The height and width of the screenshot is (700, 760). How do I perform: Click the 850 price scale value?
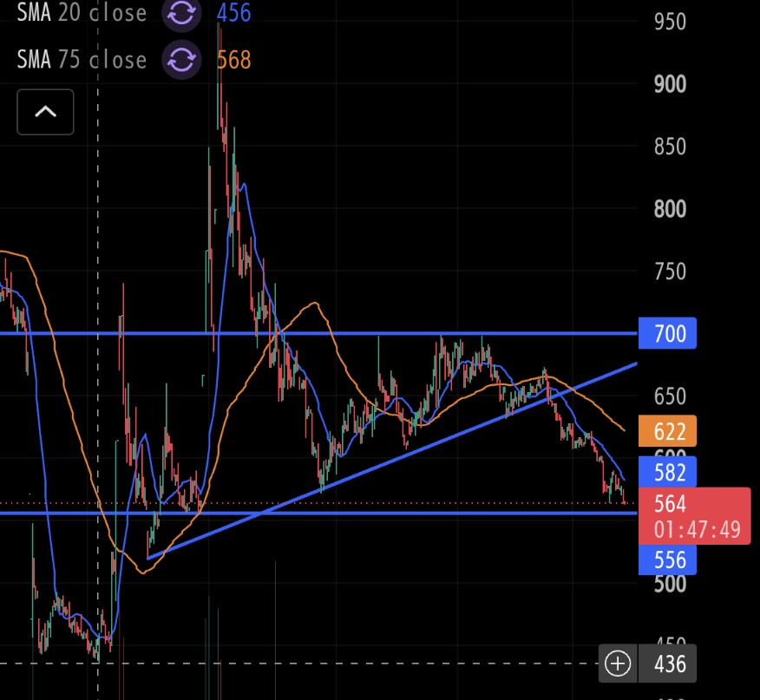point(671,147)
